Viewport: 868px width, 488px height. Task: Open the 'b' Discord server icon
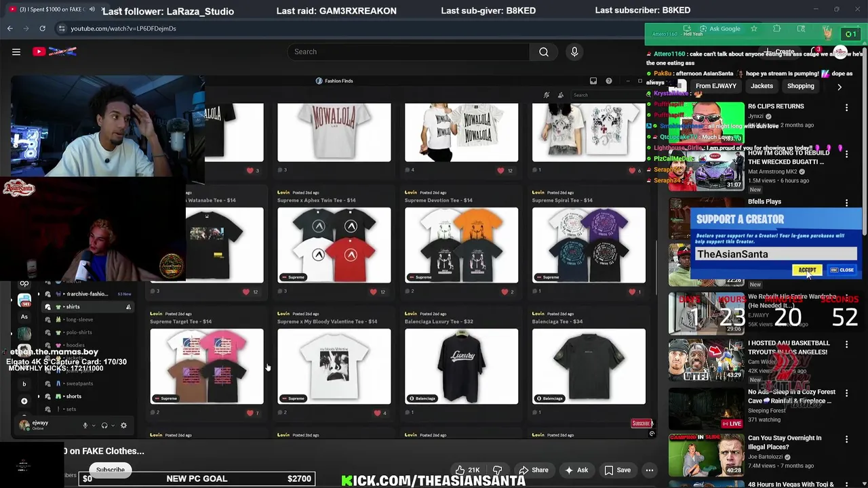[24, 384]
